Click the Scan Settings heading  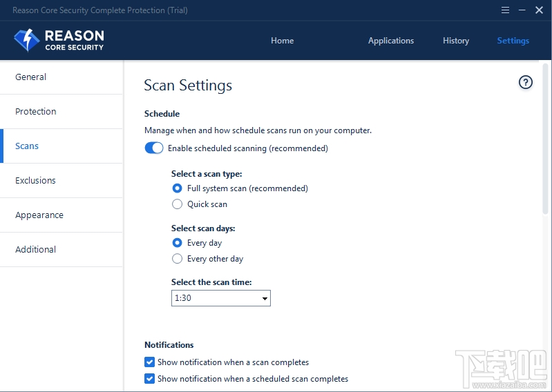click(x=188, y=86)
